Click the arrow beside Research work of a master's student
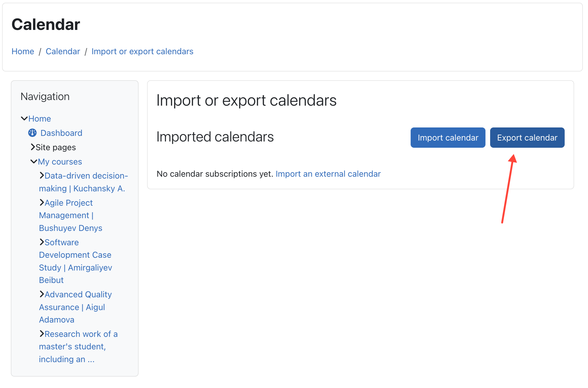 coord(42,334)
